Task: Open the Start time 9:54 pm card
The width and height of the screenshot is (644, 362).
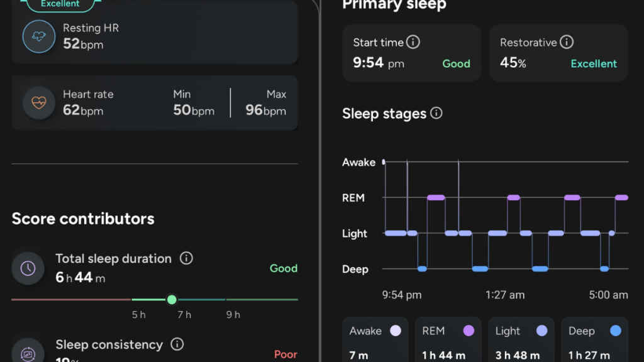Action: tap(411, 53)
